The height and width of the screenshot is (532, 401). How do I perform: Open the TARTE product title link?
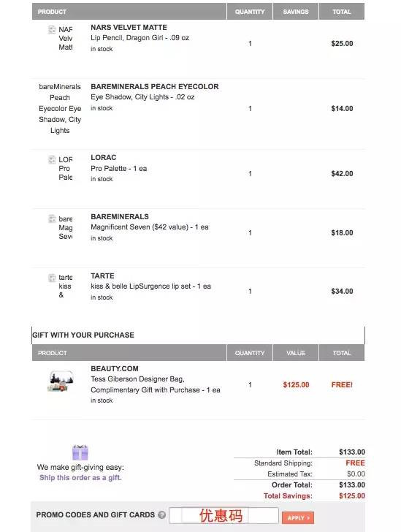[x=102, y=275]
